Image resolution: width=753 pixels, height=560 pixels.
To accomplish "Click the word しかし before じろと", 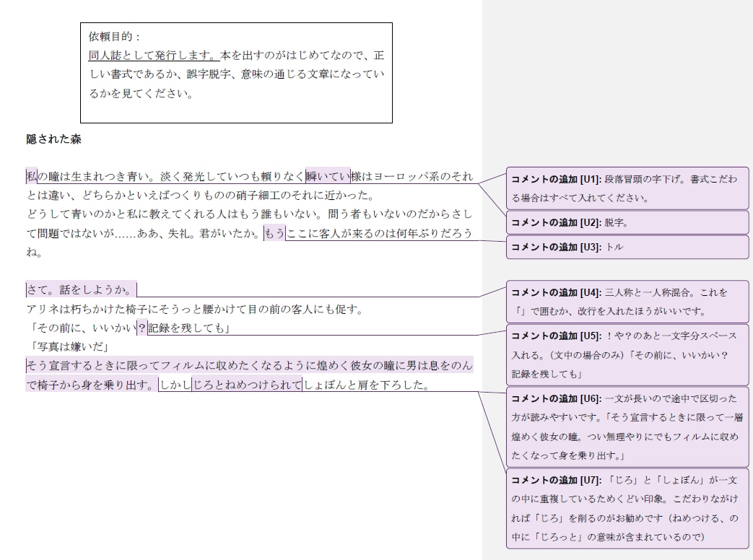I will point(175,385).
